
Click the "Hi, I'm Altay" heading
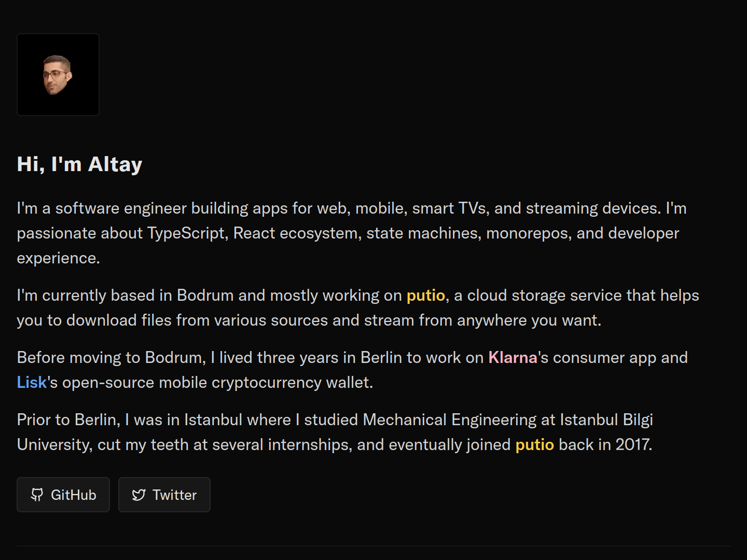(x=79, y=164)
